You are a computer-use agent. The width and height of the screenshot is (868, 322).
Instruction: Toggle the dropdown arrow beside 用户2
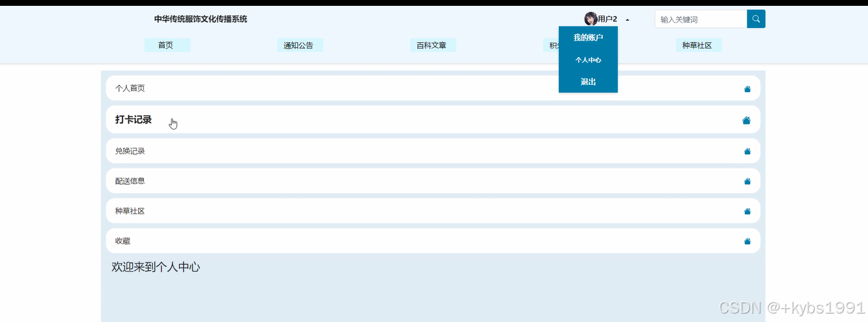tap(628, 20)
